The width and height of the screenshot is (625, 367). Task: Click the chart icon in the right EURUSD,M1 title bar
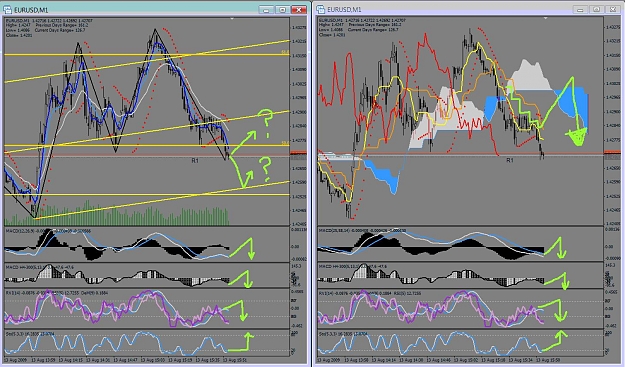[320, 9]
